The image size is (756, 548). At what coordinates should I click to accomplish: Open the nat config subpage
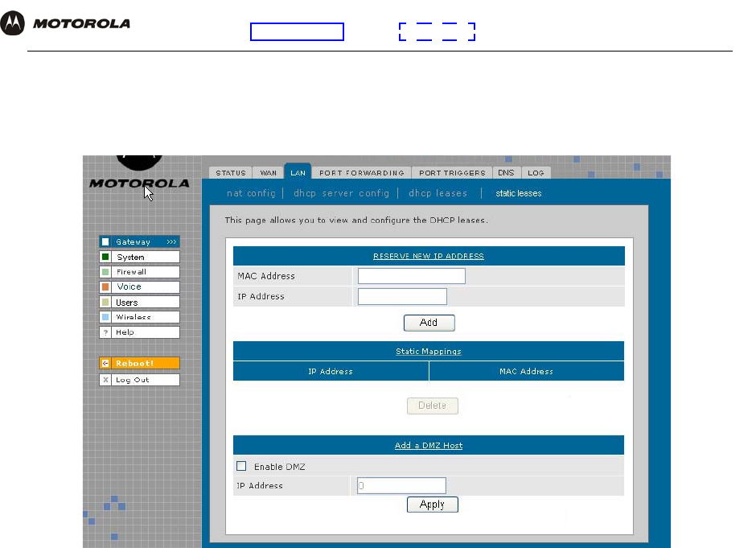point(251,193)
